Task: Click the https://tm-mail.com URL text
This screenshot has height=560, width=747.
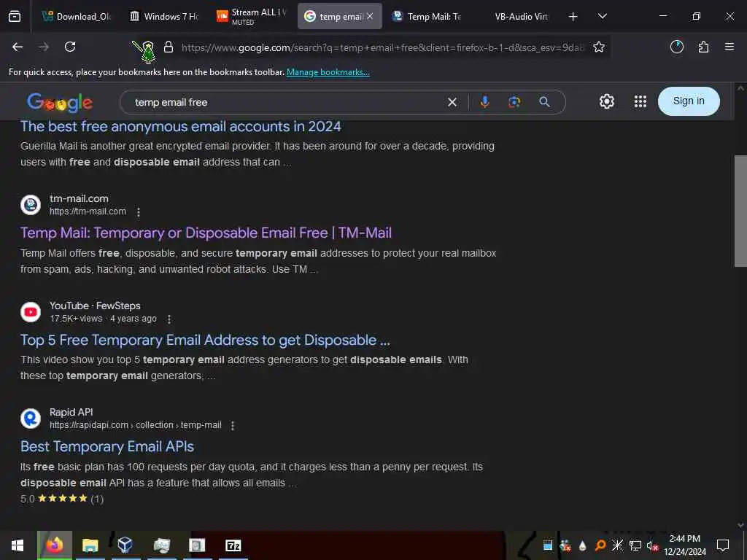Action: (x=88, y=211)
